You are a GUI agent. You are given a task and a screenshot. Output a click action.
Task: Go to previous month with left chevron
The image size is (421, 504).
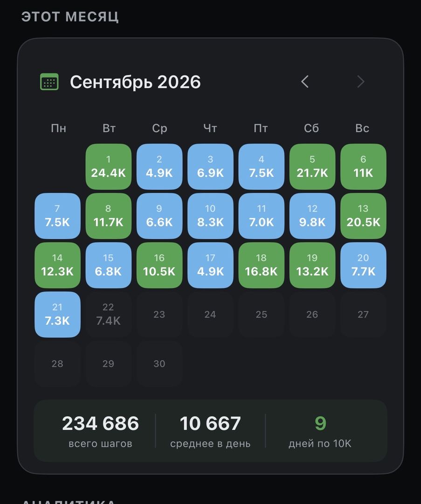point(305,82)
